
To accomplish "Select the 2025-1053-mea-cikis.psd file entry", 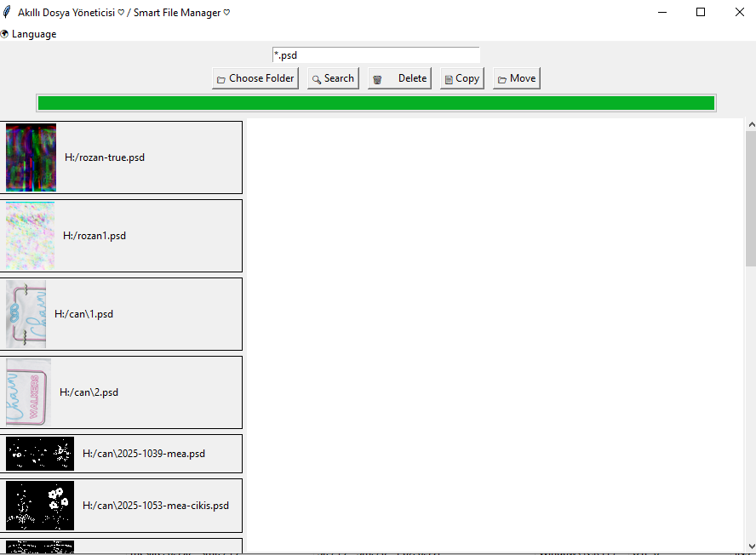I will tap(155, 506).
